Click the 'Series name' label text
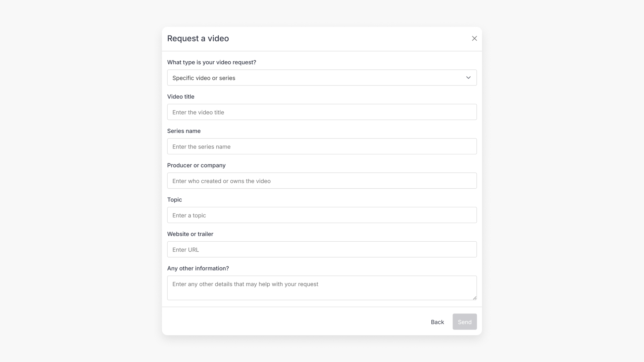644x362 pixels. [184, 131]
